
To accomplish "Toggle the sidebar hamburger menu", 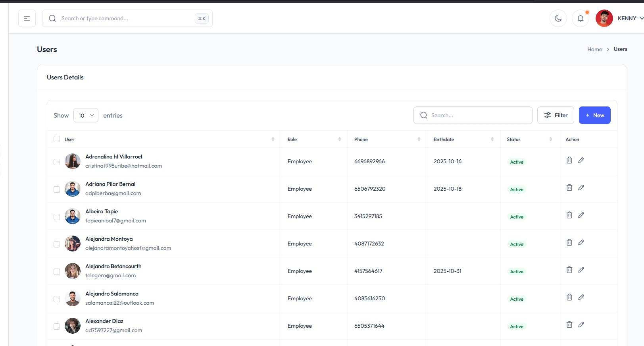I will coord(27,18).
